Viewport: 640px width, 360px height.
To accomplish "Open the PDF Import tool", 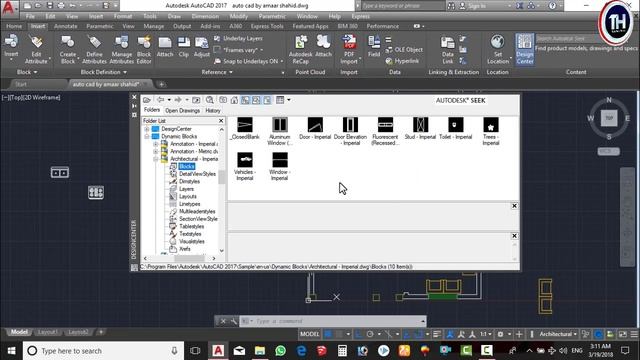I will point(349,49).
